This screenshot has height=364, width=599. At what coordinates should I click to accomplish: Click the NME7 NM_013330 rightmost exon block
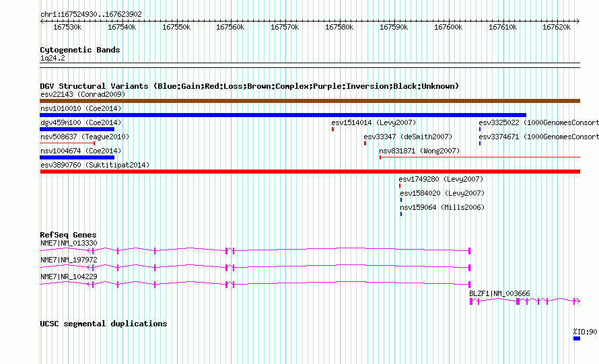470,250
